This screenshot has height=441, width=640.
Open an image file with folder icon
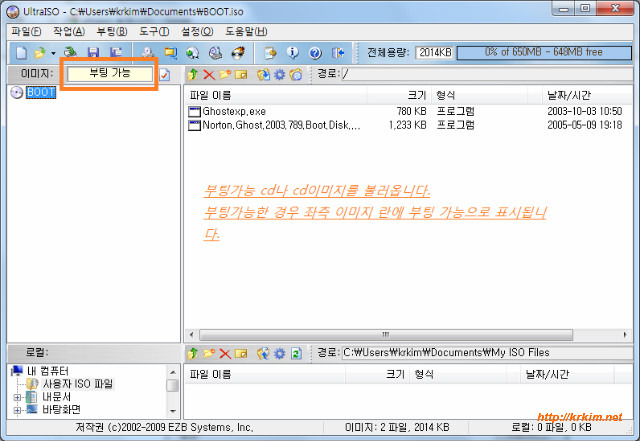pos(40,53)
